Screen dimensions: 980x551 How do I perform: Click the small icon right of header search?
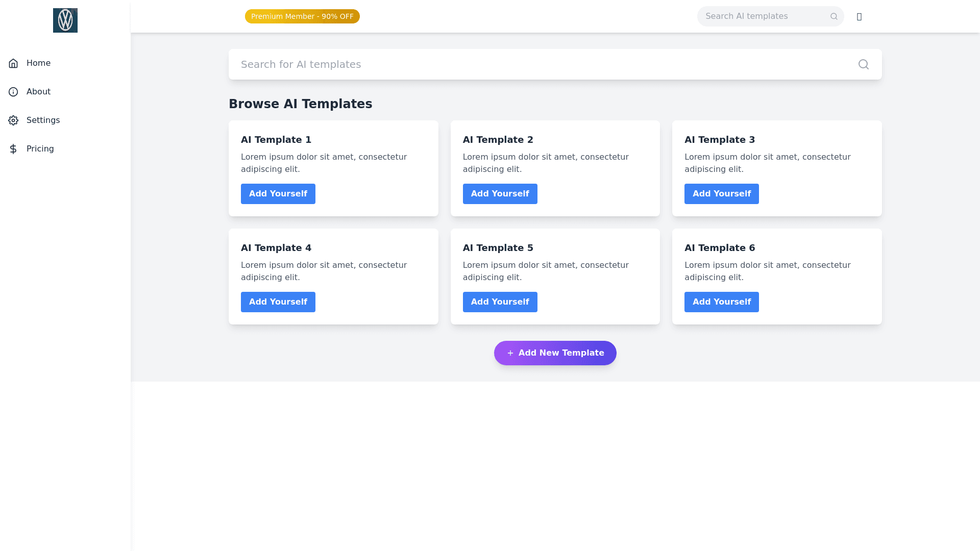pos(859,17)
